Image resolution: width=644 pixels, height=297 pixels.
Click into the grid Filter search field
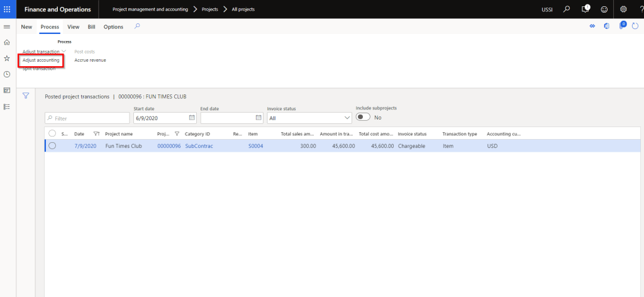point(87,118)
